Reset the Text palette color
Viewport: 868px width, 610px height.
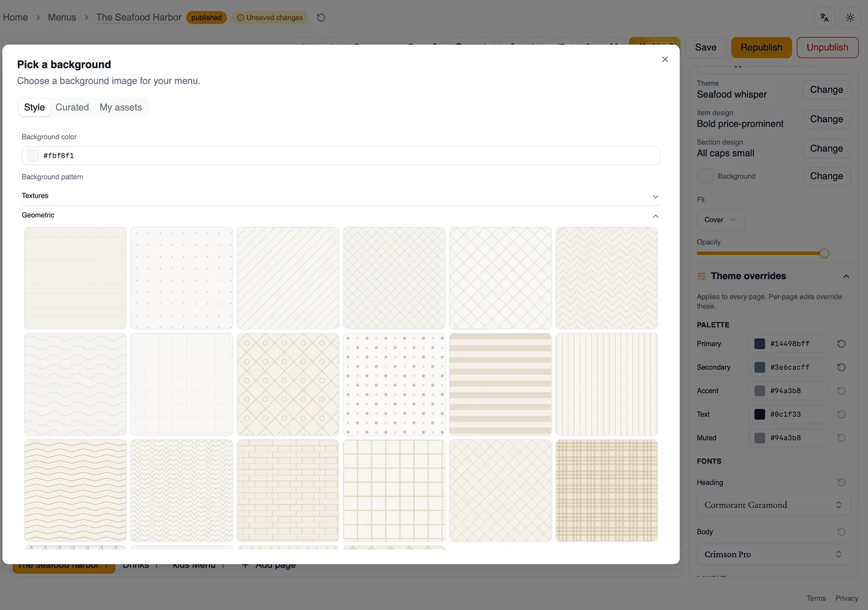tap(841, 414)
